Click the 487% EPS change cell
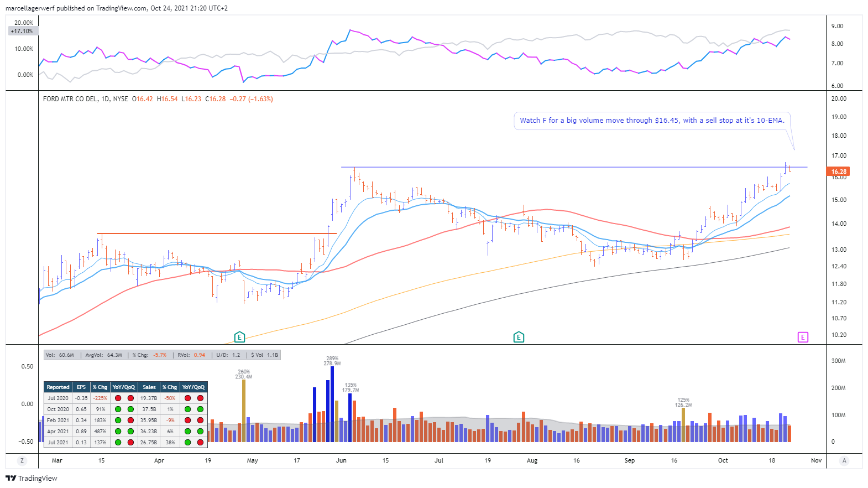The image size is (868, 488). (100, 432)
